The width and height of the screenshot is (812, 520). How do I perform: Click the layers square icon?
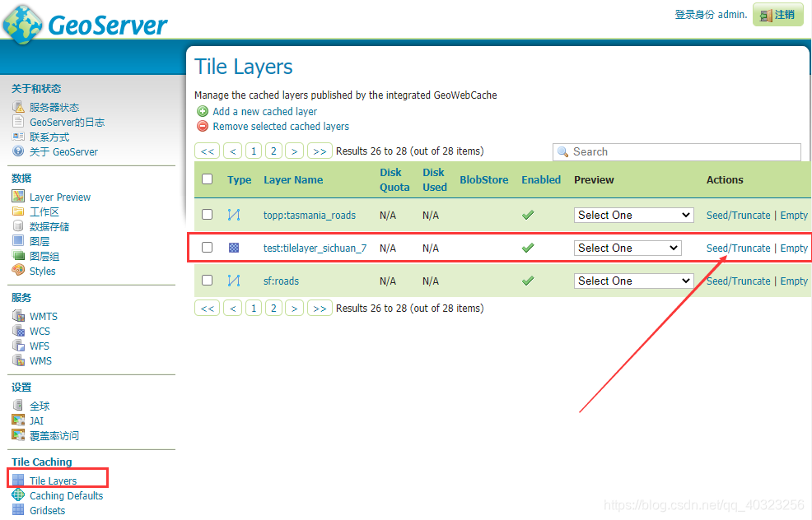tap(18, 240)
